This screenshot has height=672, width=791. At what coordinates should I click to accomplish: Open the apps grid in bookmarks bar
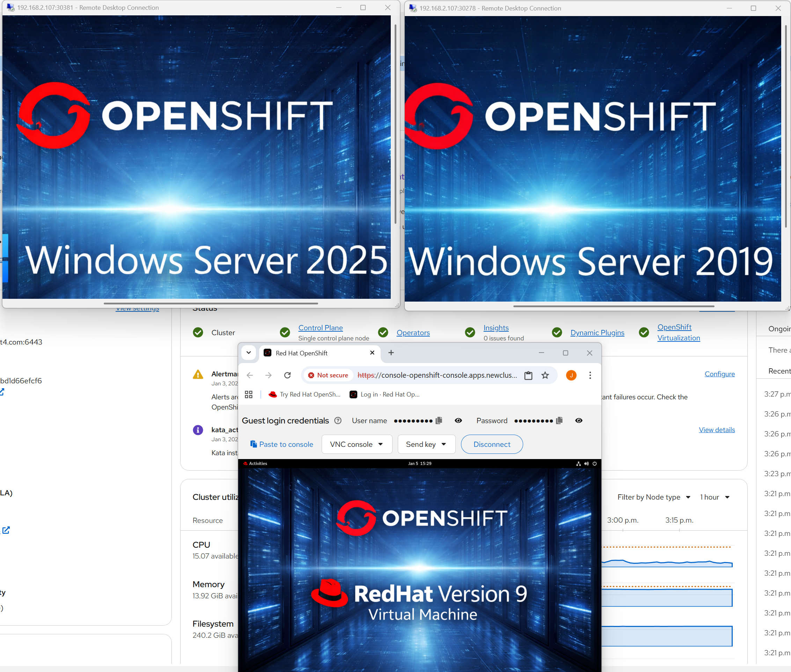pyautogui.click(x=249, y=394)
